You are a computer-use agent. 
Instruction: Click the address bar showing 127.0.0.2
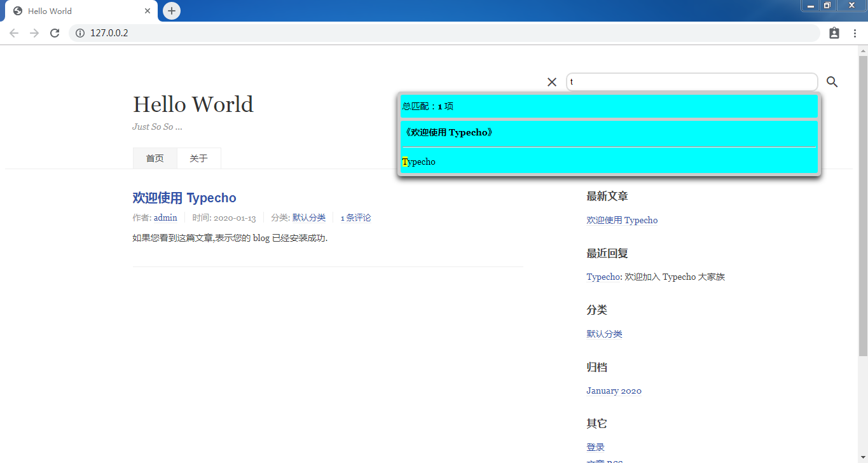tap(444, 33)
